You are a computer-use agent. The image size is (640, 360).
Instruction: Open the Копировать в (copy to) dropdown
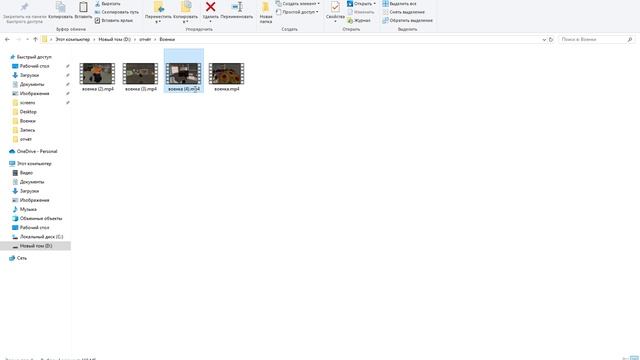tap(185, 12)
